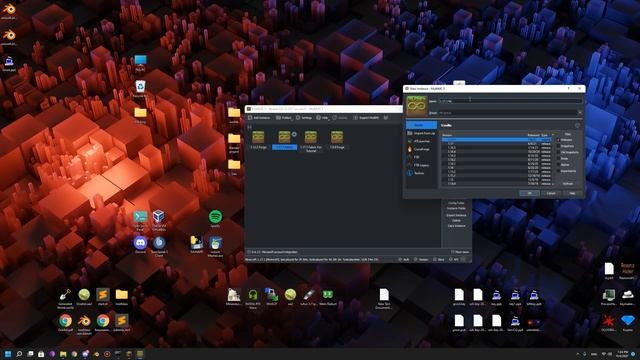Select ATLauncher modpack source
Screen dimensions: 640x360
click(x=421, y=141)
